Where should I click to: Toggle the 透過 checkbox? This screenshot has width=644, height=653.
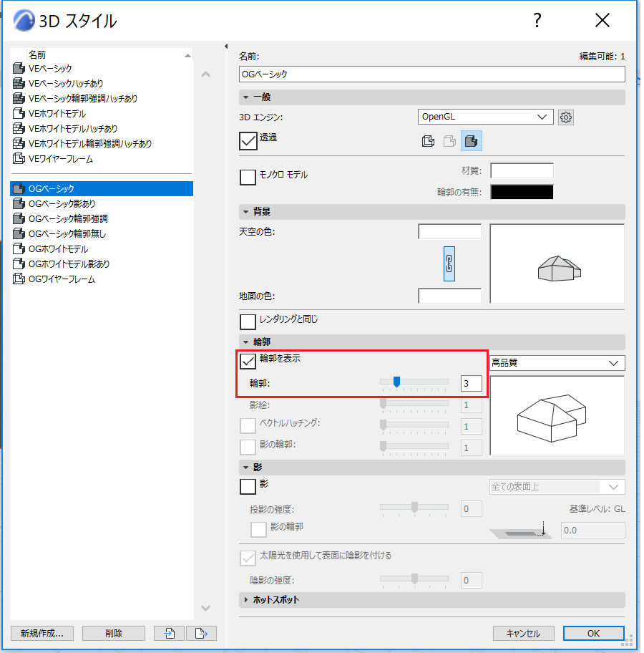248,141
